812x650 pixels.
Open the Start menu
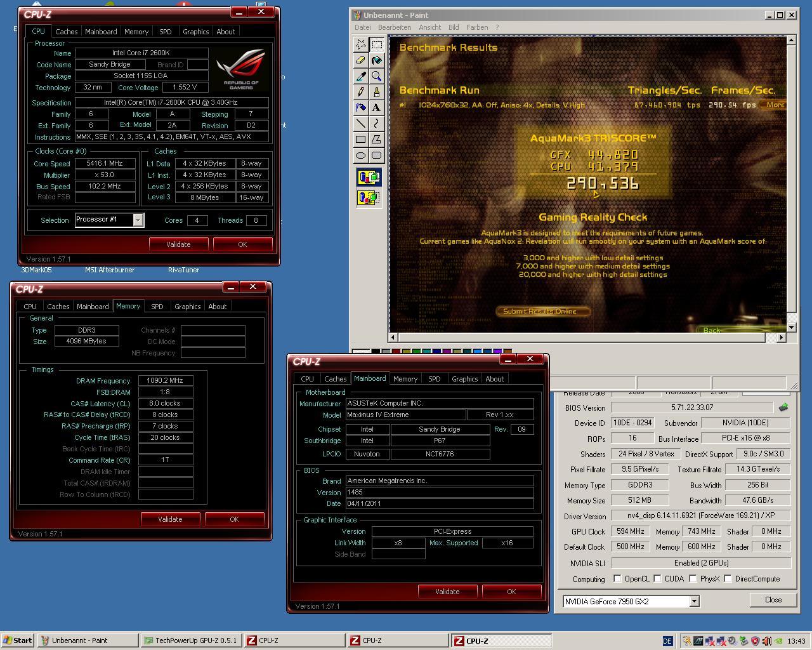pos(18,640)
